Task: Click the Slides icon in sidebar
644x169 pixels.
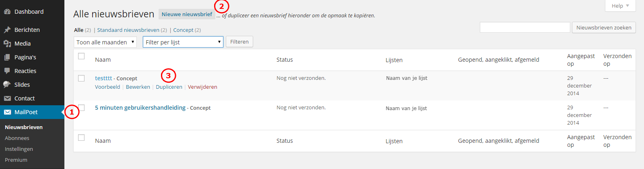Action: click(x=7, y=85)
